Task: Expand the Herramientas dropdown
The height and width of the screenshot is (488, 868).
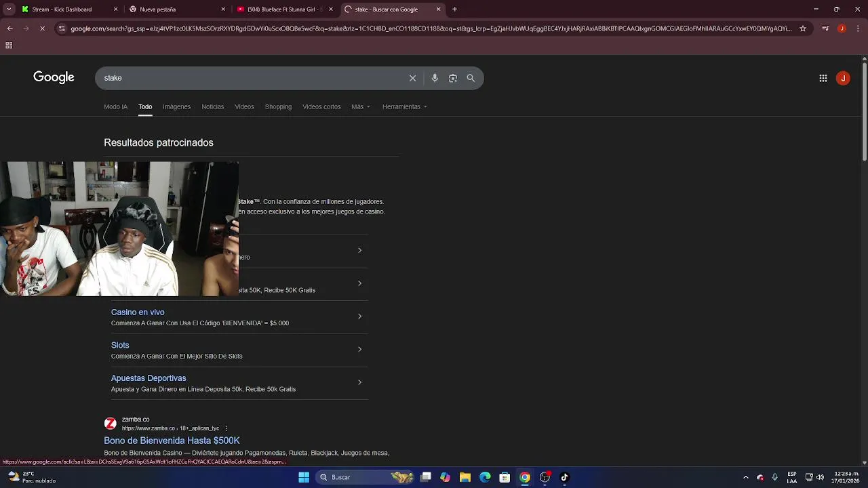Action: tap(404, 106)
